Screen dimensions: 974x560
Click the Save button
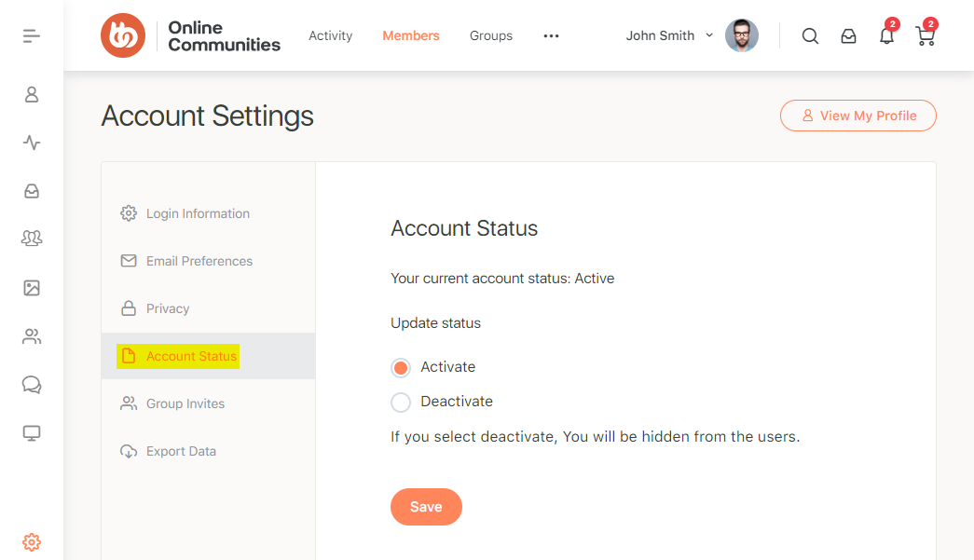point(426,507)
